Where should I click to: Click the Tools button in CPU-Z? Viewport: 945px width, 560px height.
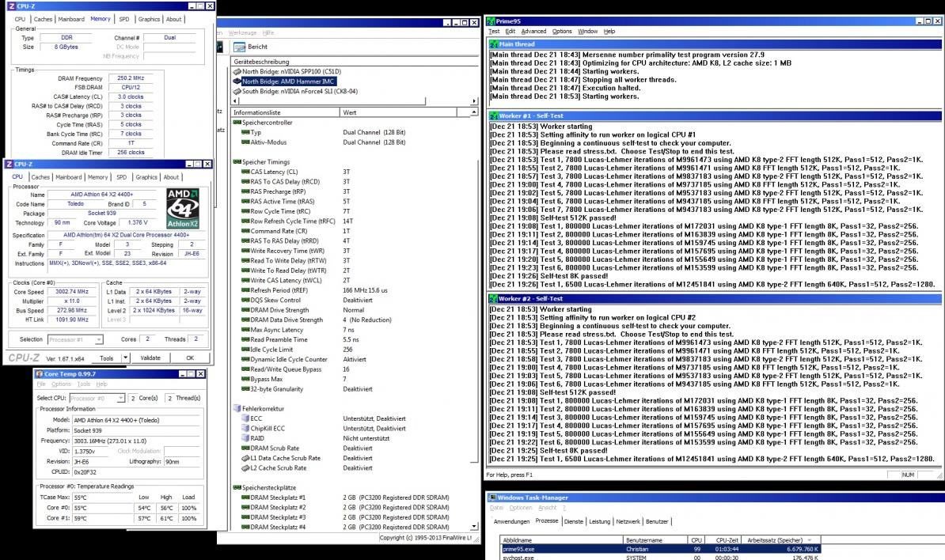(107, 358)
